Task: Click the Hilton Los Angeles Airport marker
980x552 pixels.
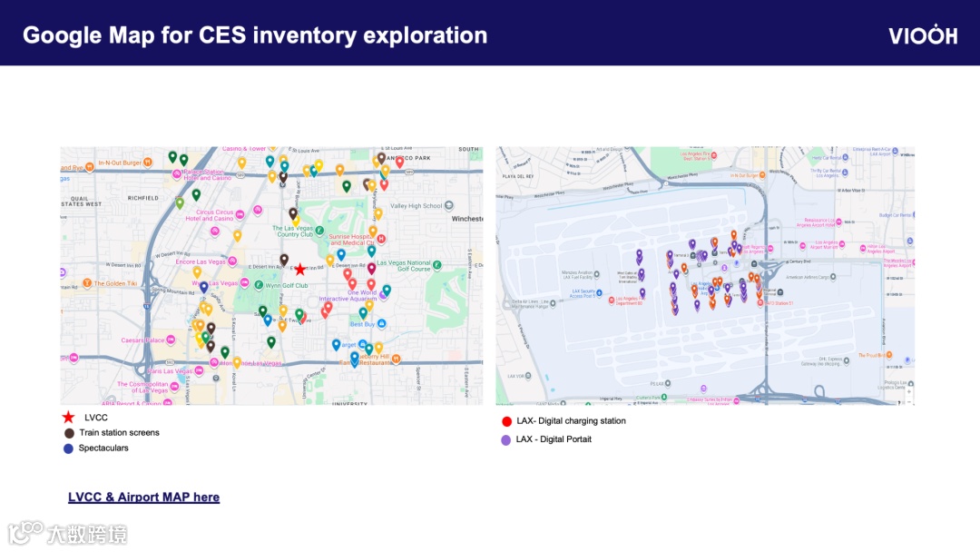Action: (863, 248)
